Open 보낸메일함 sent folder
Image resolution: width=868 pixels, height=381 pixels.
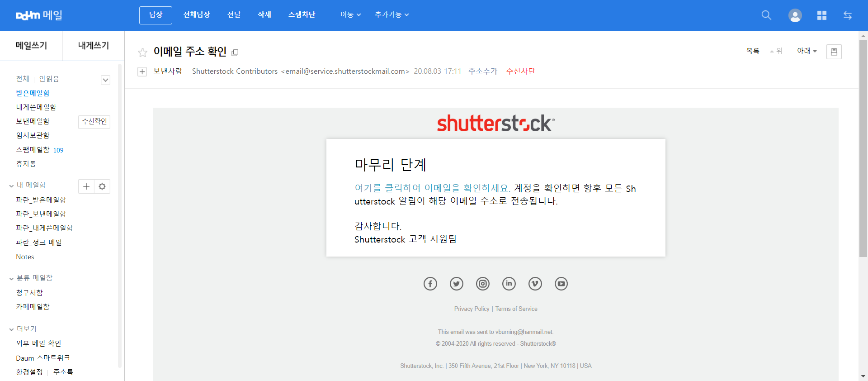point(33,121)
